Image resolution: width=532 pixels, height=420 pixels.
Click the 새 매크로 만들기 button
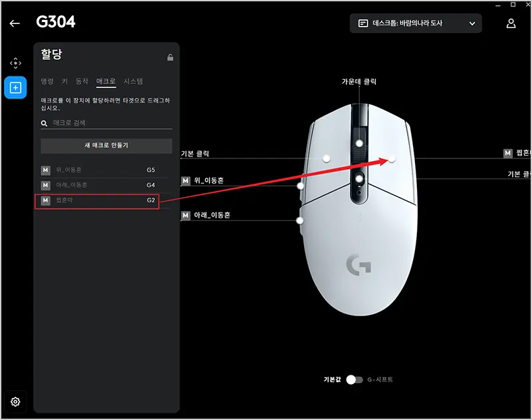(106, 145)
